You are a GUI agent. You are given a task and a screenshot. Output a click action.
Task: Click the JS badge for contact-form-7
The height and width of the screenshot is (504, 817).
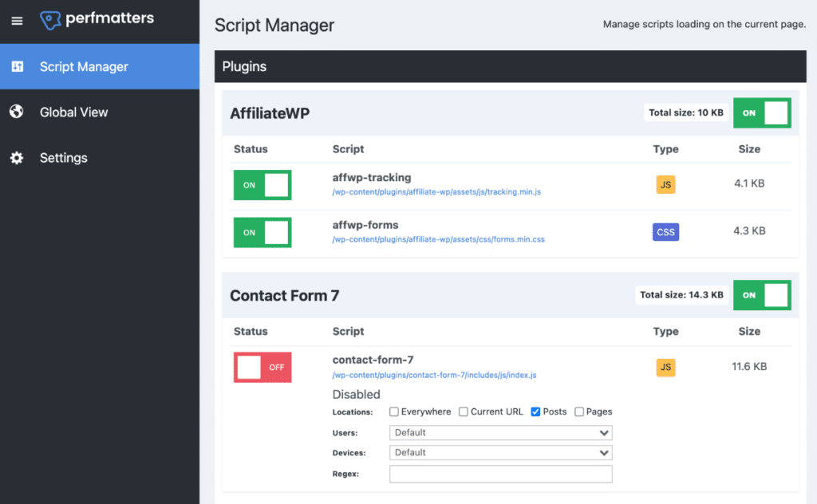point(665,367)
